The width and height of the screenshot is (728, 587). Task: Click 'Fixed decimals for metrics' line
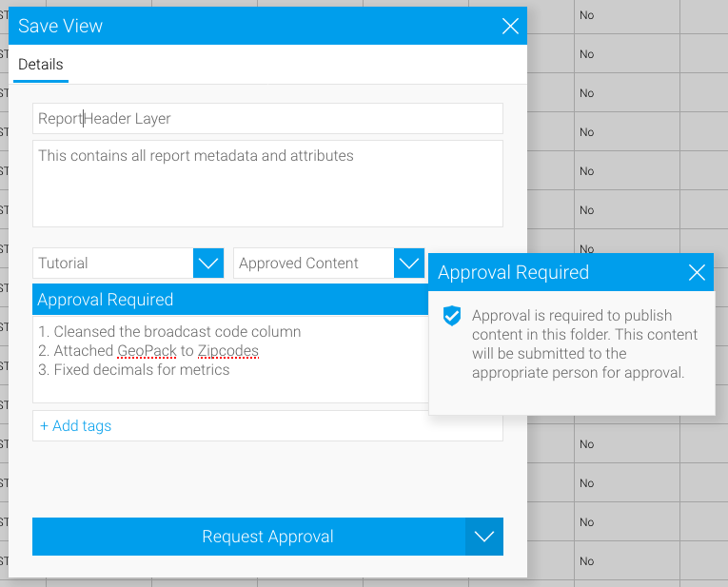[134, 370]
